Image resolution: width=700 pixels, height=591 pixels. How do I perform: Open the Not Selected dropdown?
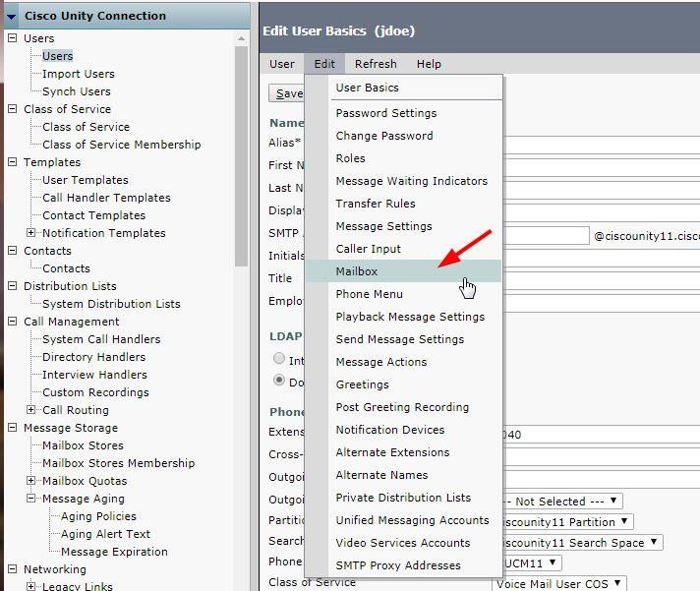click(x=561, y=501)
